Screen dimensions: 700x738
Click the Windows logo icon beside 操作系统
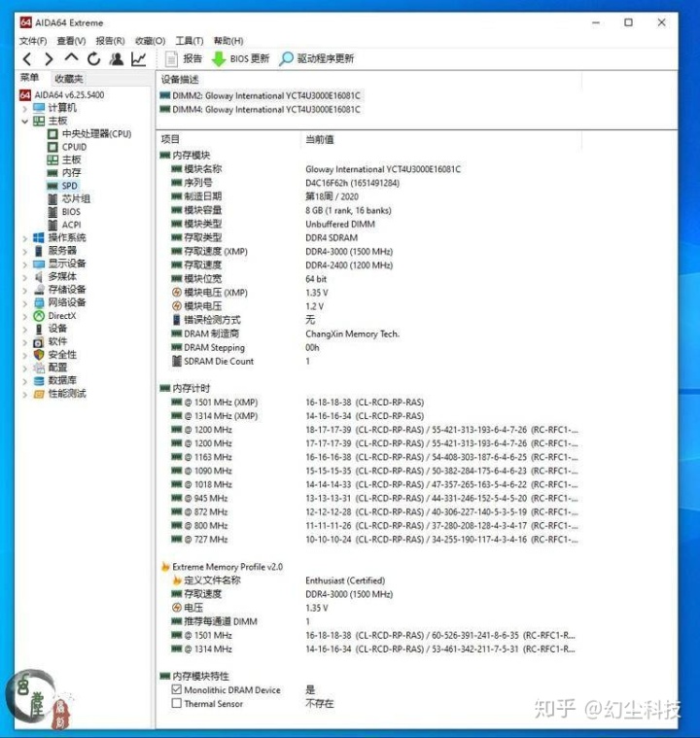coord(39,238)
